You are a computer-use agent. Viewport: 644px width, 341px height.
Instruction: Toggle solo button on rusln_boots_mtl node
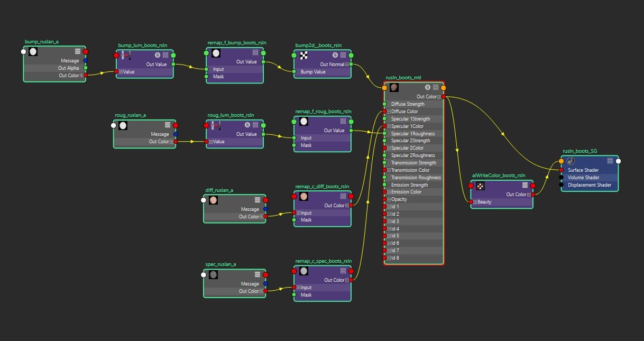pos(428,87)
